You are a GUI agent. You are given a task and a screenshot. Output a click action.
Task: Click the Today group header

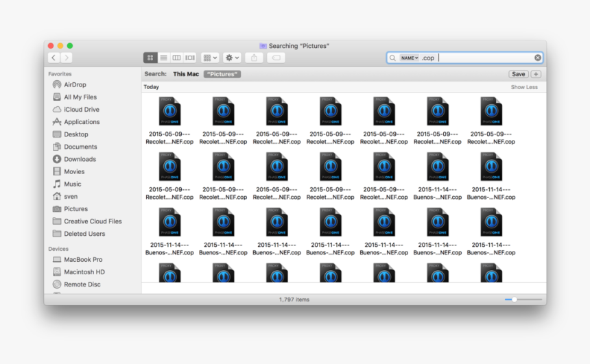[x=151, y=87]
